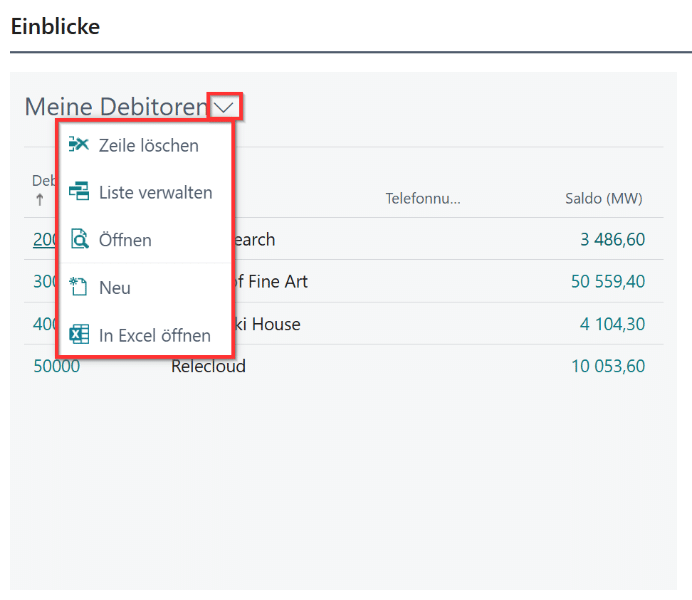Click the Zeile löschen delete-row icon
Image resolution: width=692 pixels, height=600 pixels.
79,145
